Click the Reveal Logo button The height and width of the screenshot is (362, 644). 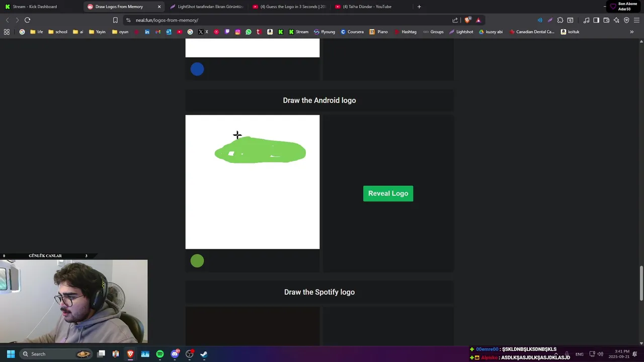[388, 194]
